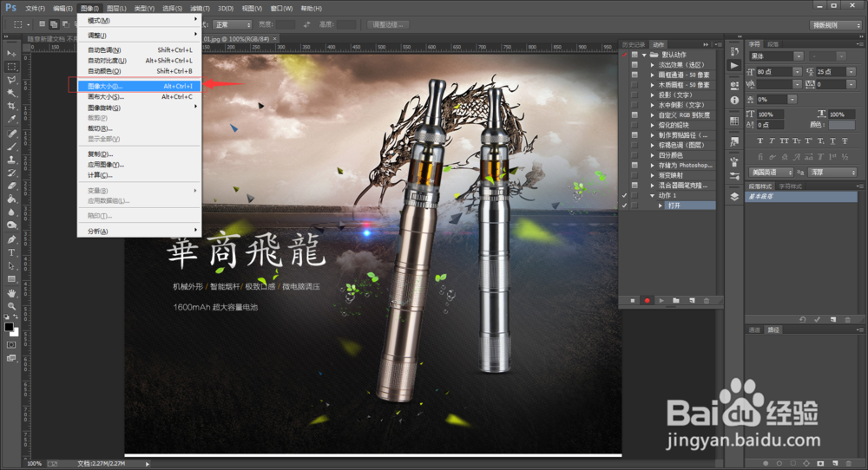This screenshot has width=868, height=470.
Task: Select the Rectangular Marquee tool
Action: (11, 67)
